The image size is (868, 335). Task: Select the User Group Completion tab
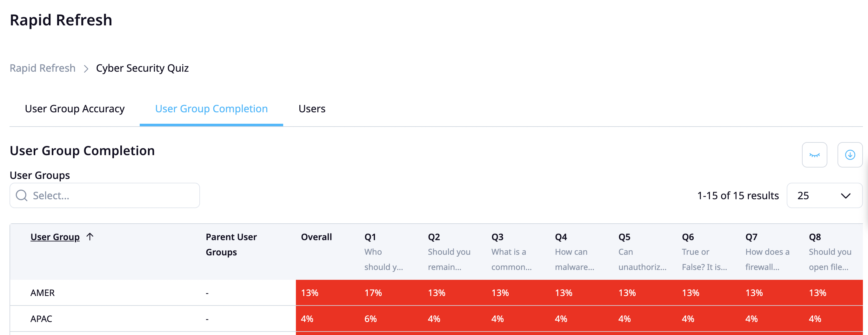(211, 109)
